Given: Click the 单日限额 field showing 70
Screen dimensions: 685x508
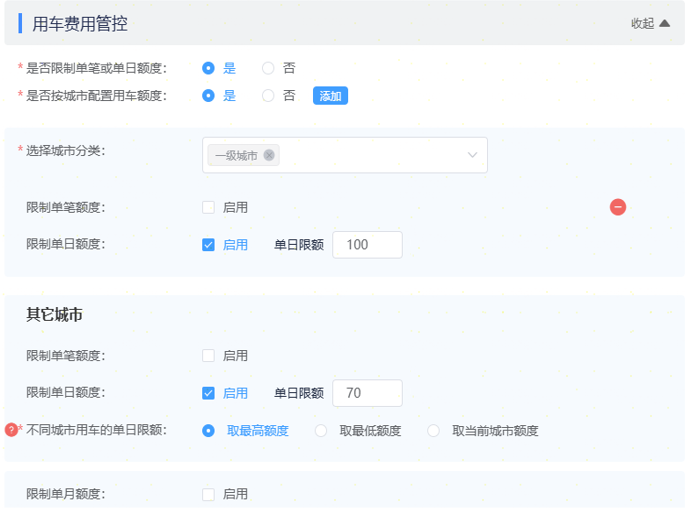Looking at the screenshot, I should pos(367,393).
